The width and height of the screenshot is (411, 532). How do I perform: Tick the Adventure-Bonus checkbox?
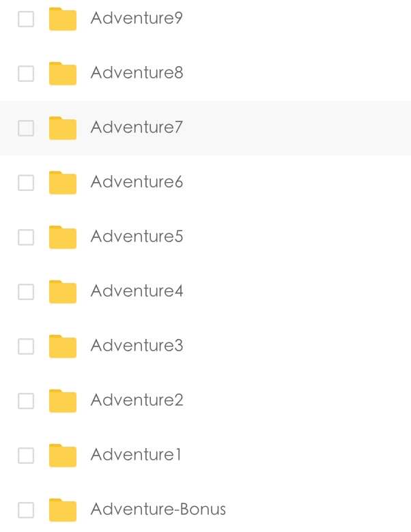26,510
